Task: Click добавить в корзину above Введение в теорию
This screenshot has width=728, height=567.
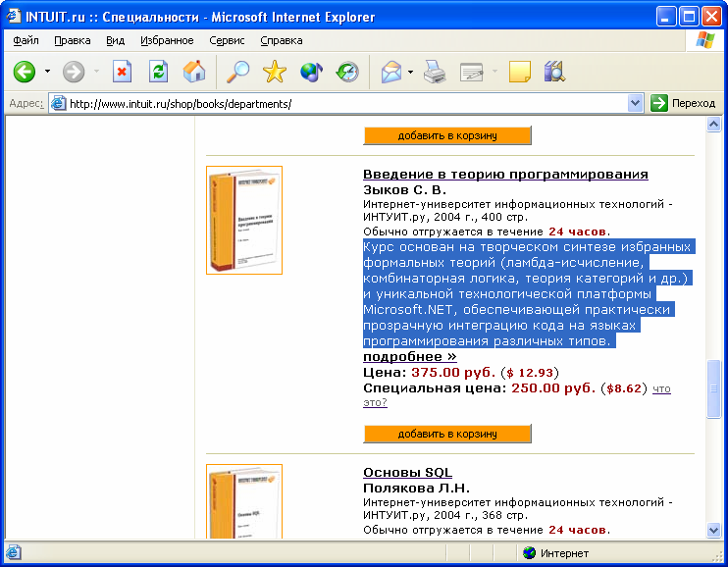Action: tap(447, 135)
